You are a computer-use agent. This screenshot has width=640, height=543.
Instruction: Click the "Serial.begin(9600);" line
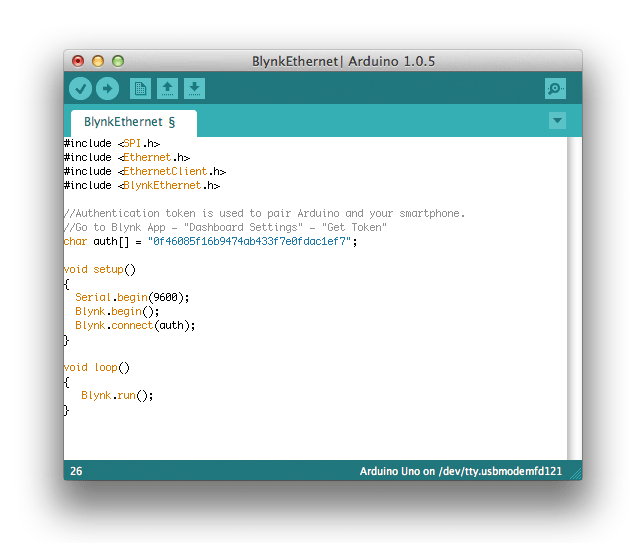click(132, 297)
